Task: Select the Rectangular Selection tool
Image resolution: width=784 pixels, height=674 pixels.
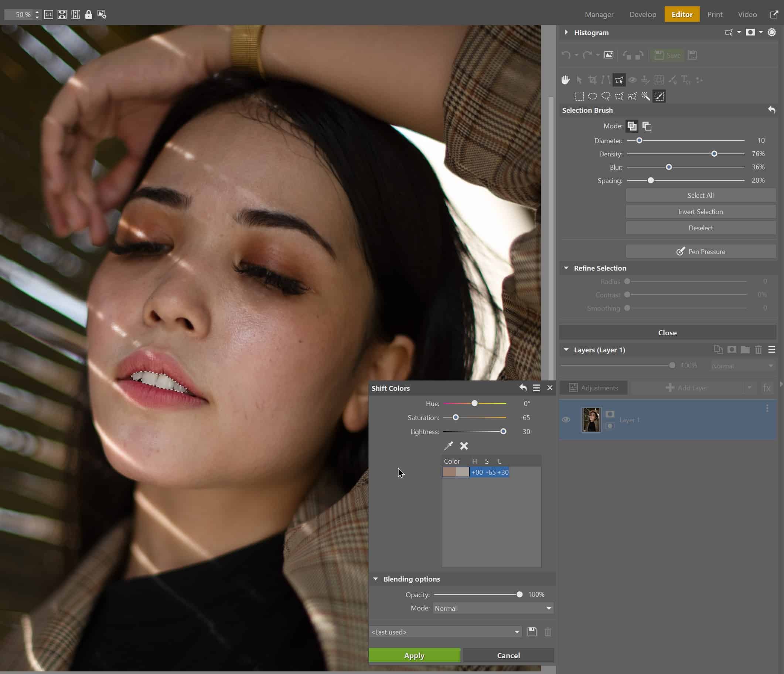Action: (x=579, y=96)
